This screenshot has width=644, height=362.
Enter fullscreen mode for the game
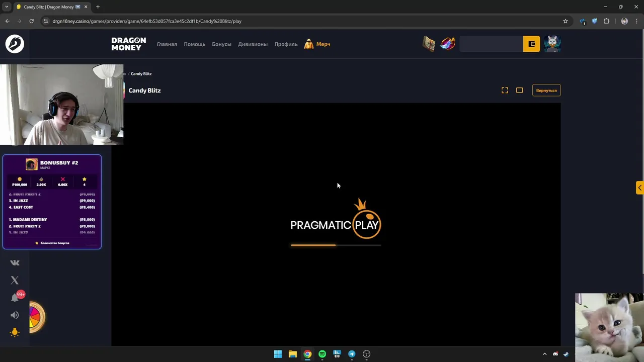pos(505,90)
